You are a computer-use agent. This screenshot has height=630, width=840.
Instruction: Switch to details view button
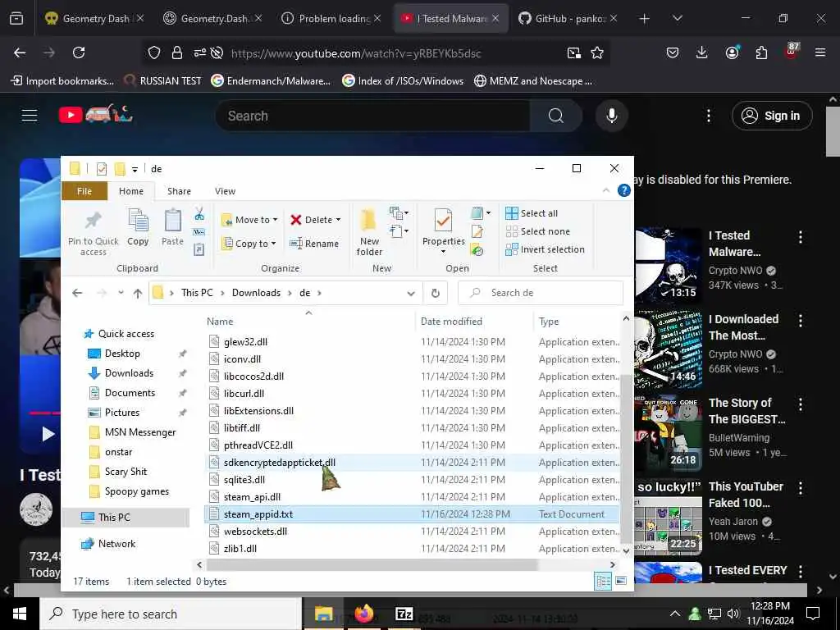point(603,581)
